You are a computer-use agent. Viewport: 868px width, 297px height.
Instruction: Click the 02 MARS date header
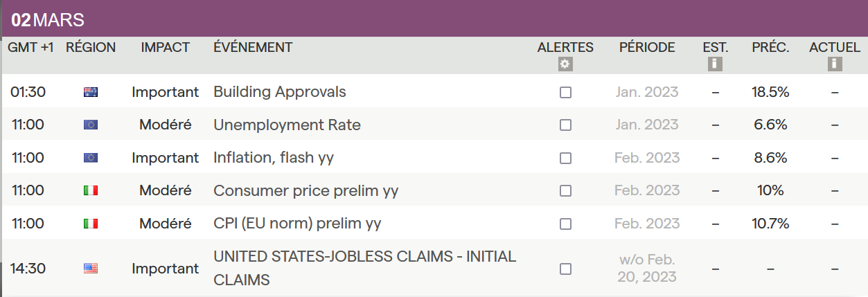point(48,20)
